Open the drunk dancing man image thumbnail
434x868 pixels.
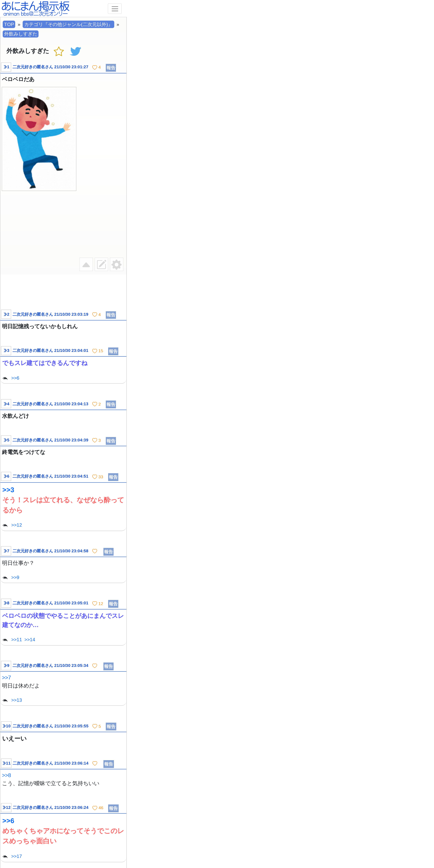pyautogui.click(x=39, y=139)
